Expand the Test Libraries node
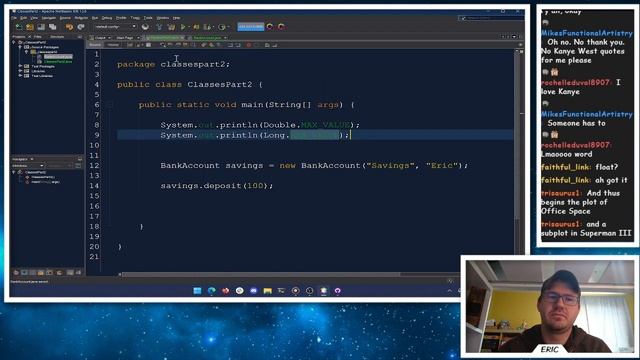The image size is (640, 360). pos(20,76)
